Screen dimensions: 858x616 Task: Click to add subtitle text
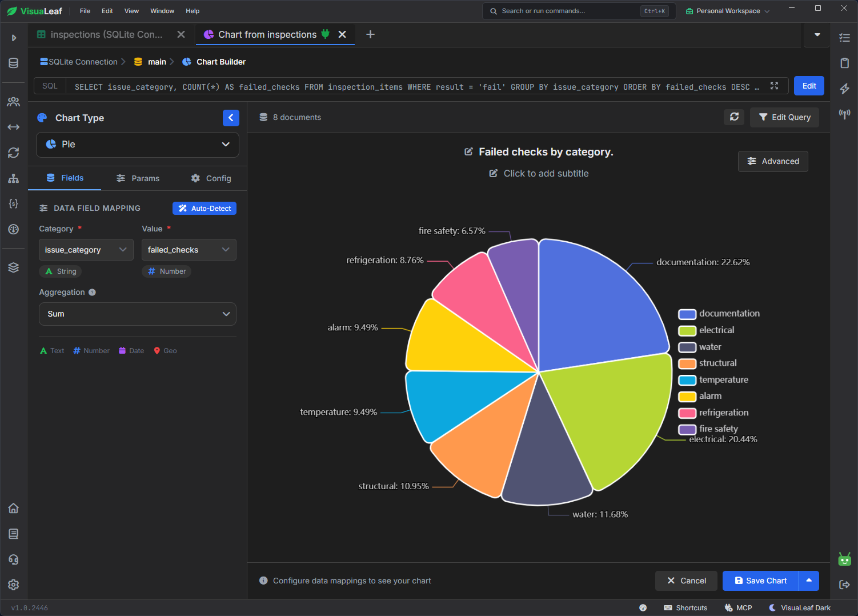(x=546, y=174)
